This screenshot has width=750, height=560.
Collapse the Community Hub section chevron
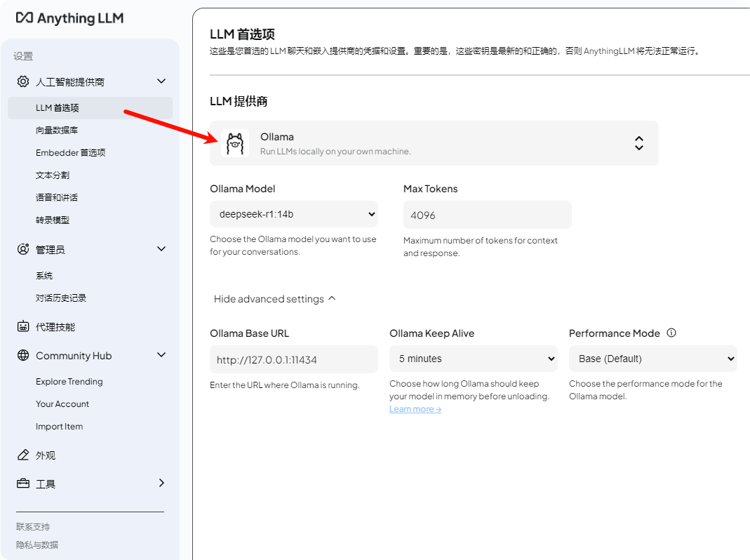click(161, 355)
